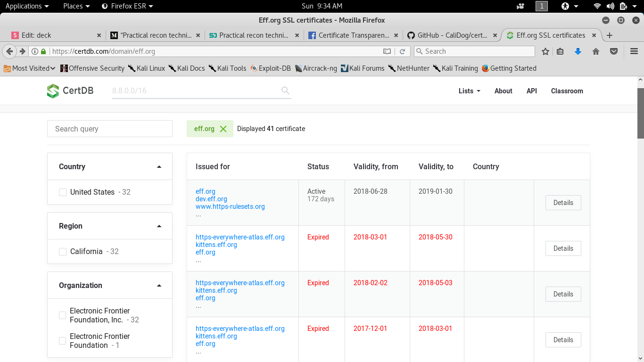
Task: Click the video camera icon in panel
Action: pos(520,6)
